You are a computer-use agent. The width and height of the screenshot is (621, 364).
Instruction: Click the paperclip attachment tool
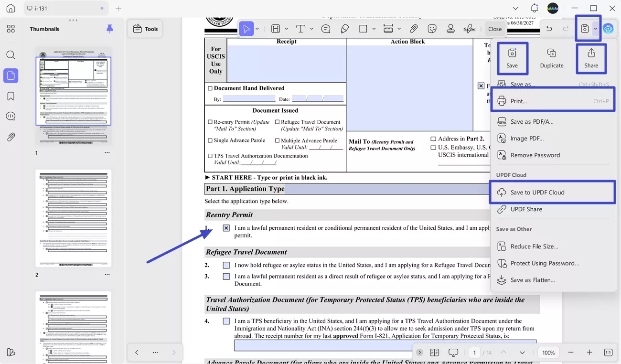[x=414, y=29]
